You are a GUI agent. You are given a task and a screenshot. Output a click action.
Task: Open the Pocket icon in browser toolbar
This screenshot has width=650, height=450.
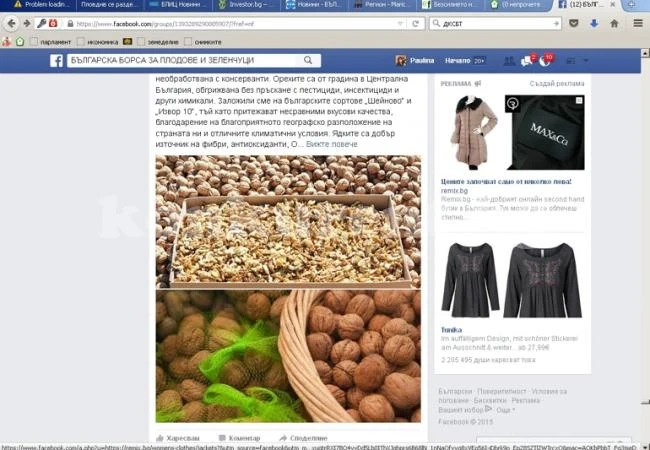574,24
